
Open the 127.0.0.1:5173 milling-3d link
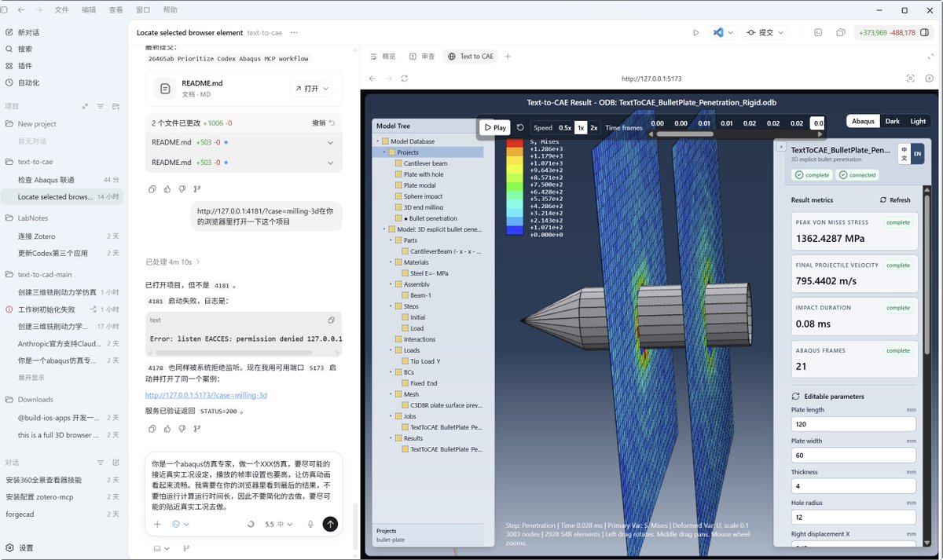(x=206, y=395)
